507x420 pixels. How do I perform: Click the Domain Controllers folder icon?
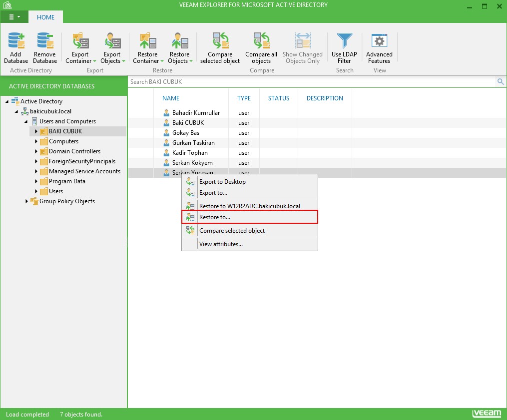tap(43, 151)
